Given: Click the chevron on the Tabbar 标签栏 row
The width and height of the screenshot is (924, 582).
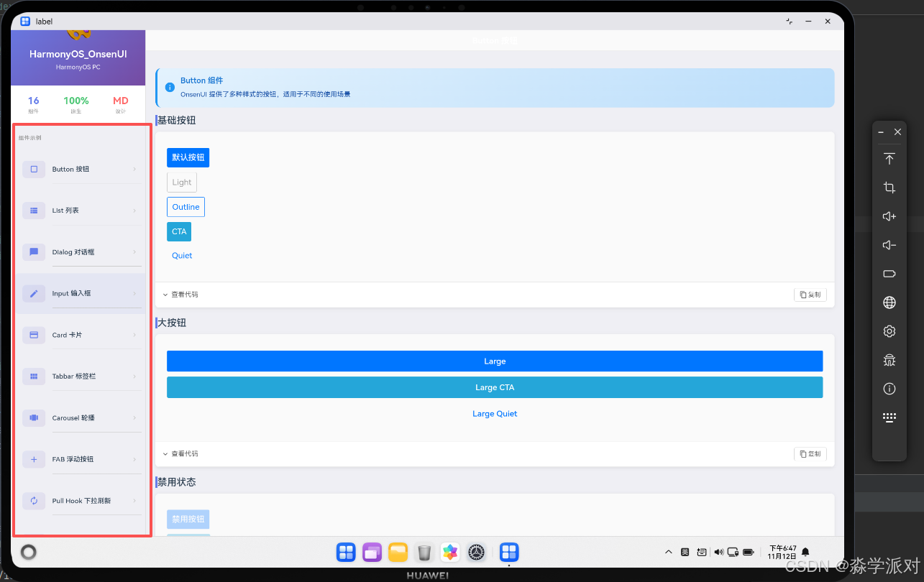Looking at the screenshot, I should tap(134, 377).
